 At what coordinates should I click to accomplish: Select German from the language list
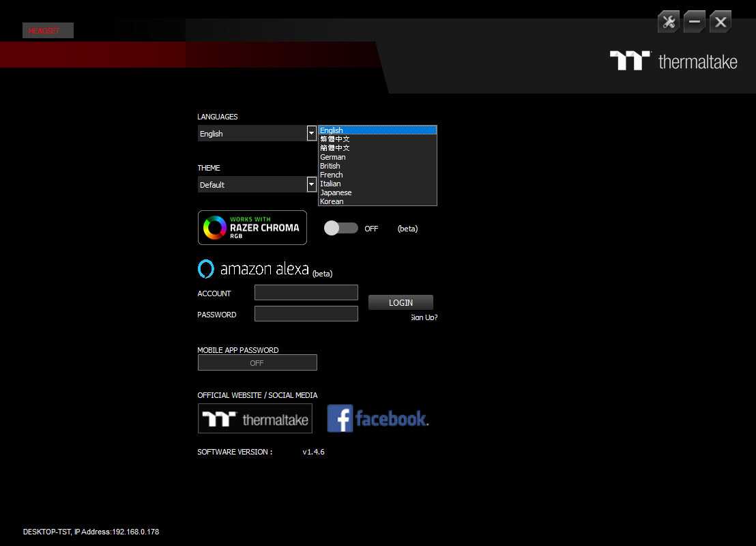click(x=333, y=157)
